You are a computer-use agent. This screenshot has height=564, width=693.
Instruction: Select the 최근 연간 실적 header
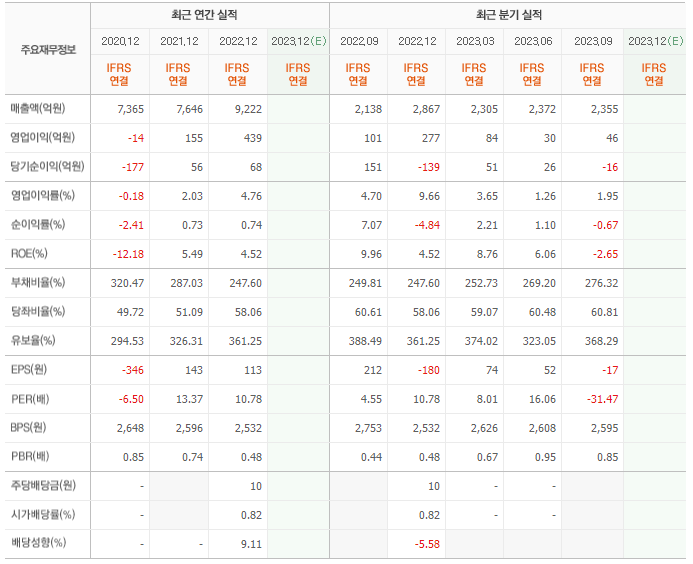(204, 15)
